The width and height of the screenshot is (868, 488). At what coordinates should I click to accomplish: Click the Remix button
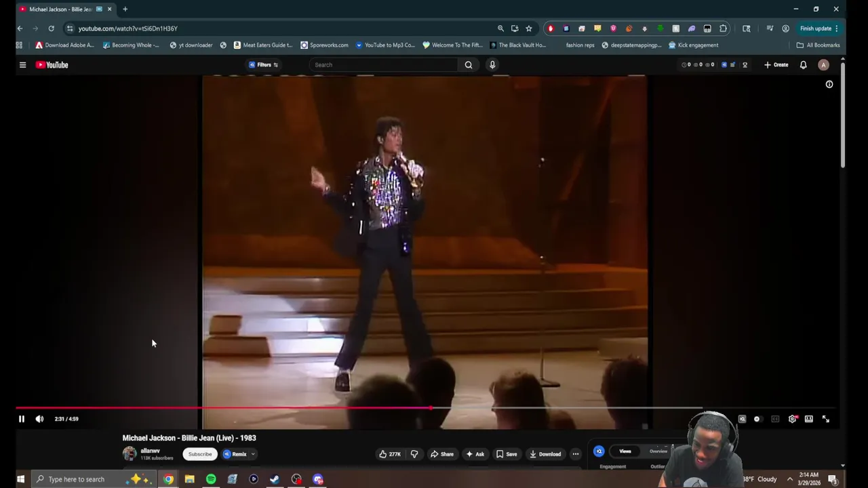[235, 454]
